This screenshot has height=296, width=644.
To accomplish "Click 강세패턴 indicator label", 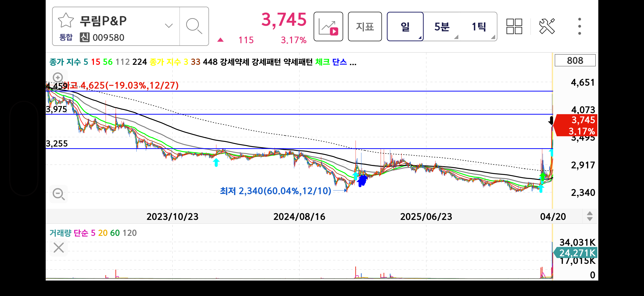I will pyautogui.click(x=266, y=62).
